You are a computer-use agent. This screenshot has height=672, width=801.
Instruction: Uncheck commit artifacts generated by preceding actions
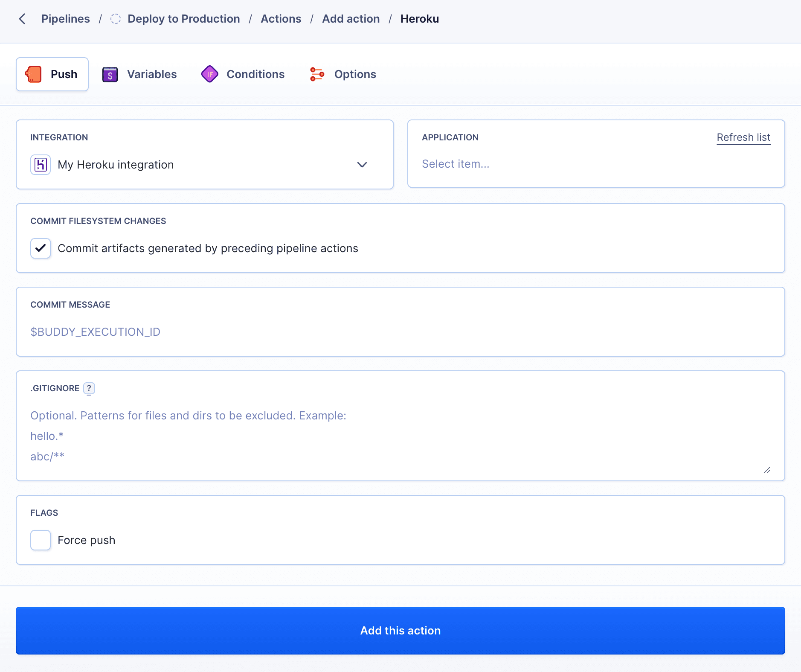tap(40, 248)
